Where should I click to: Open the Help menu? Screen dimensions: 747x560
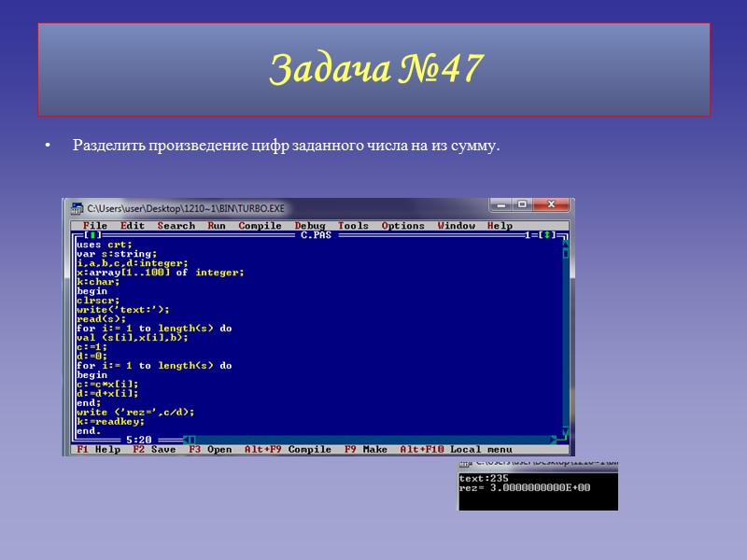tap(500, 226)
